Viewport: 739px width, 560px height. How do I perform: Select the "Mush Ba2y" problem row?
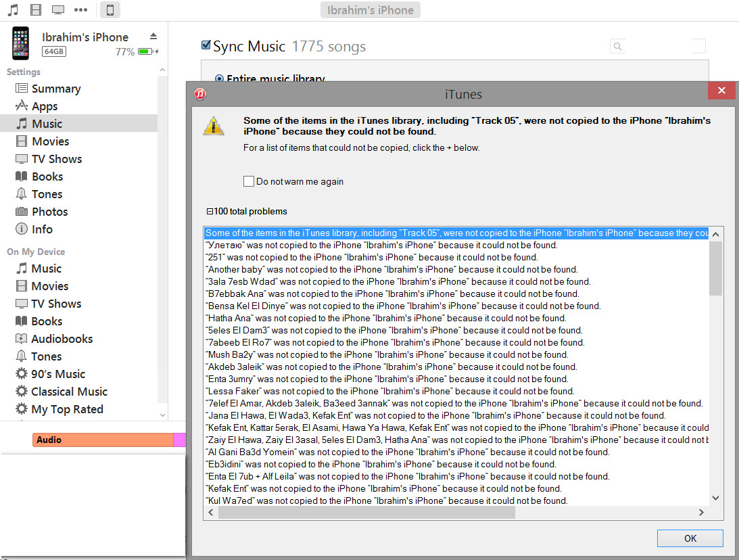click(456, 355)
